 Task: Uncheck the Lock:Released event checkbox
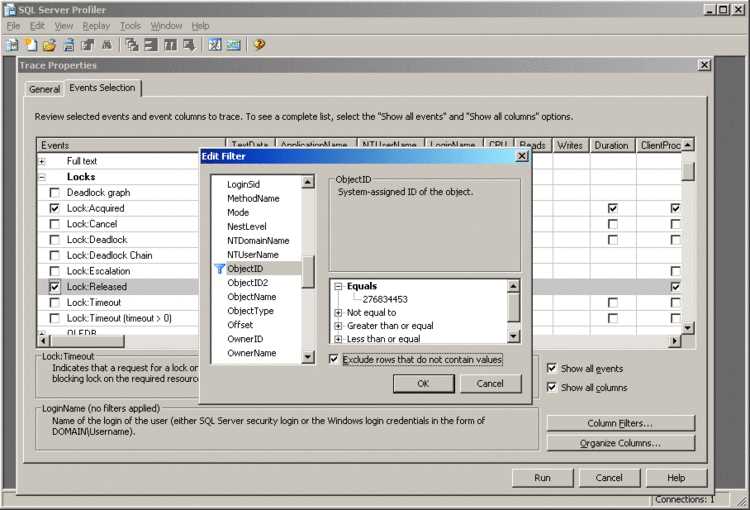click(x=55, y=287)
